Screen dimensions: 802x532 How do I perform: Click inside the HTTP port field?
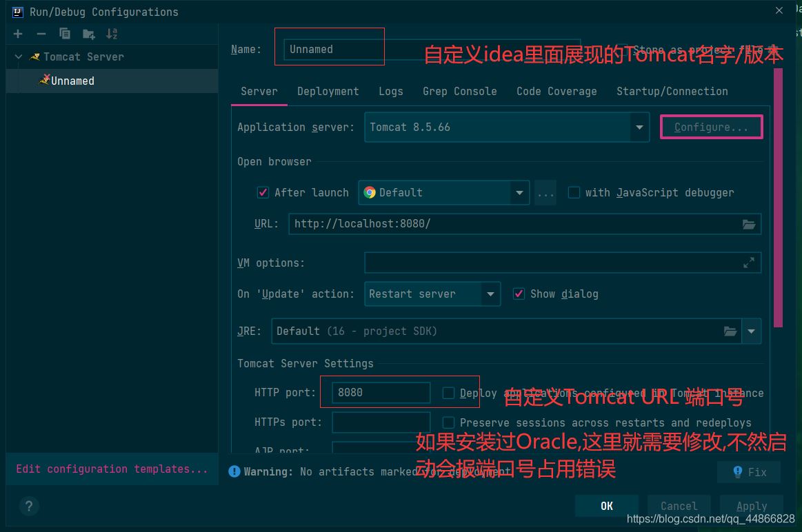pos(379,392)
